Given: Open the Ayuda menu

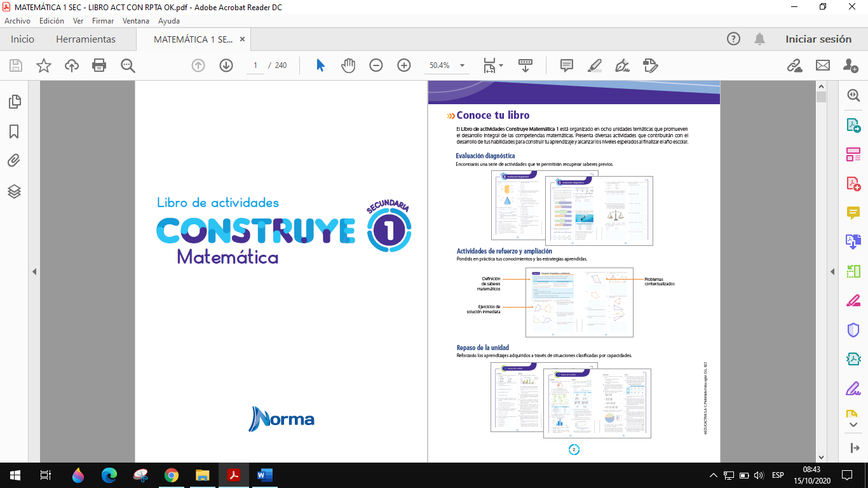Looking at the screenshot, I should [x=169, y=20].
